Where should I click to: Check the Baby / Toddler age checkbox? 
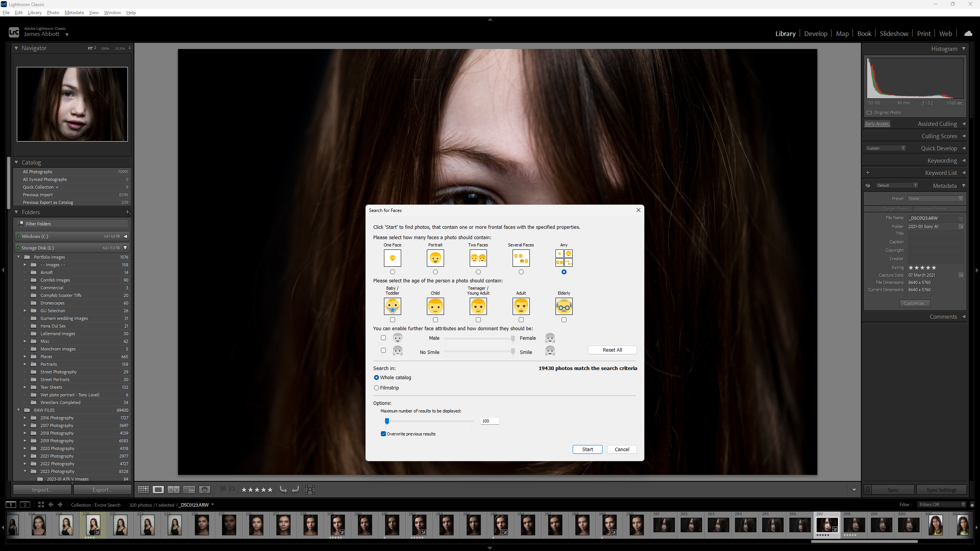(392, 320)
